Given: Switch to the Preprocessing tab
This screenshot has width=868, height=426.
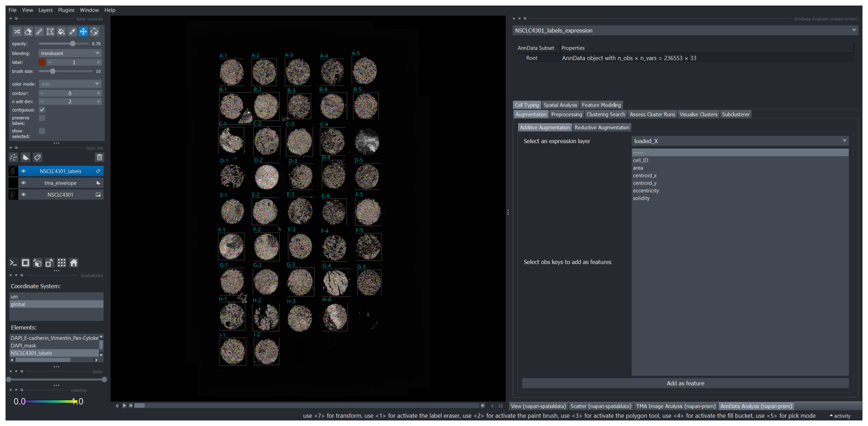Looking at the screenshot, I should coord(567,114).
